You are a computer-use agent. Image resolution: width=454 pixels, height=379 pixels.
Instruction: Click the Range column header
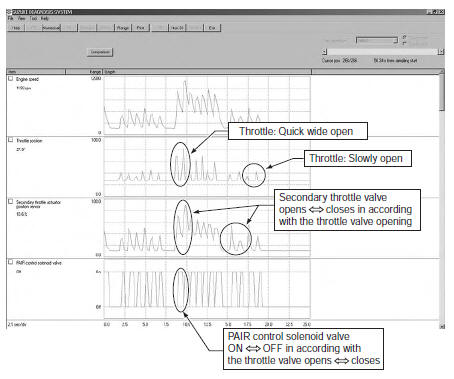tap(84, 72)
